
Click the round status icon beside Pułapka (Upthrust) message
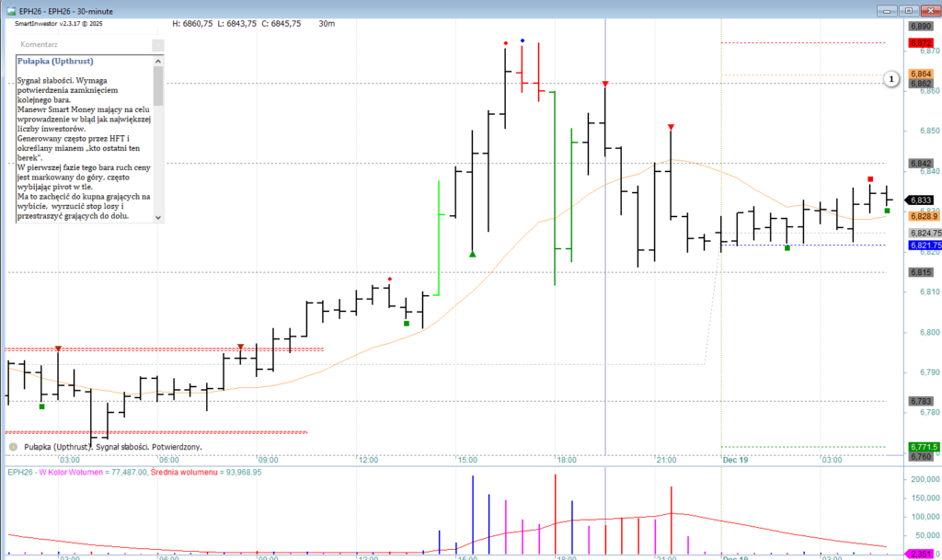click(13, 447)
